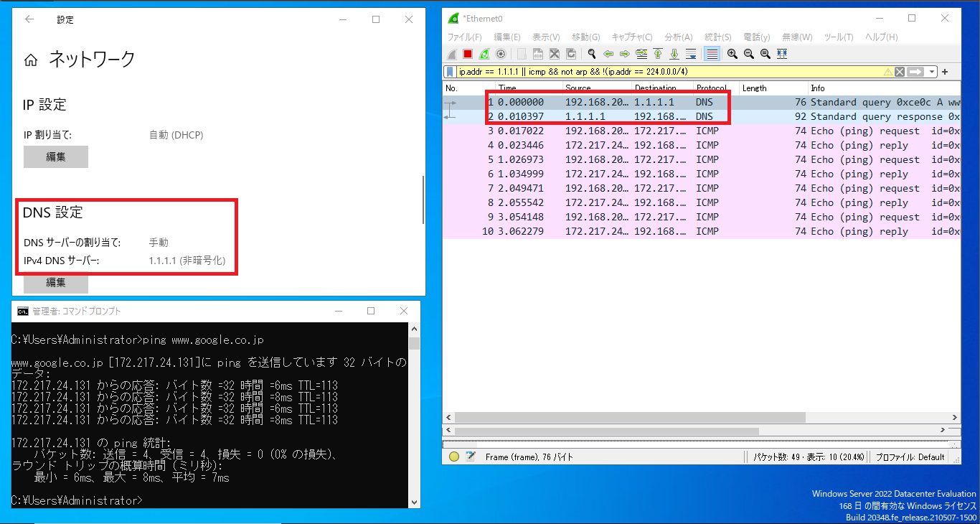Open the 移動(G) menu

pyautogui.click(x=585, y=37)
